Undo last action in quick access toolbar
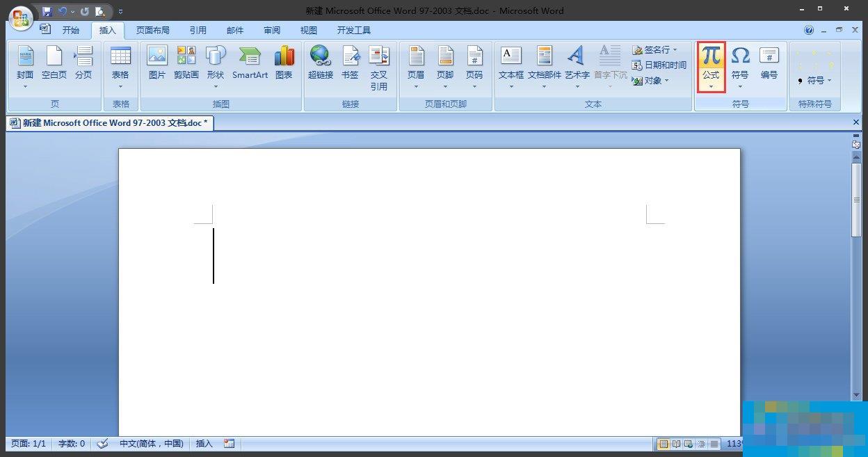The width and height of the screenshot is (868, 457). [63, 11]
